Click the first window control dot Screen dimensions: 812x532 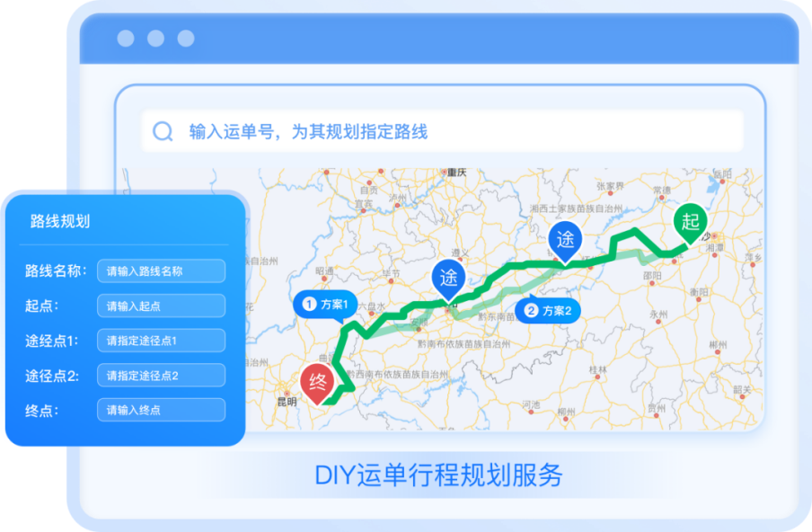(x=126, y=39)
